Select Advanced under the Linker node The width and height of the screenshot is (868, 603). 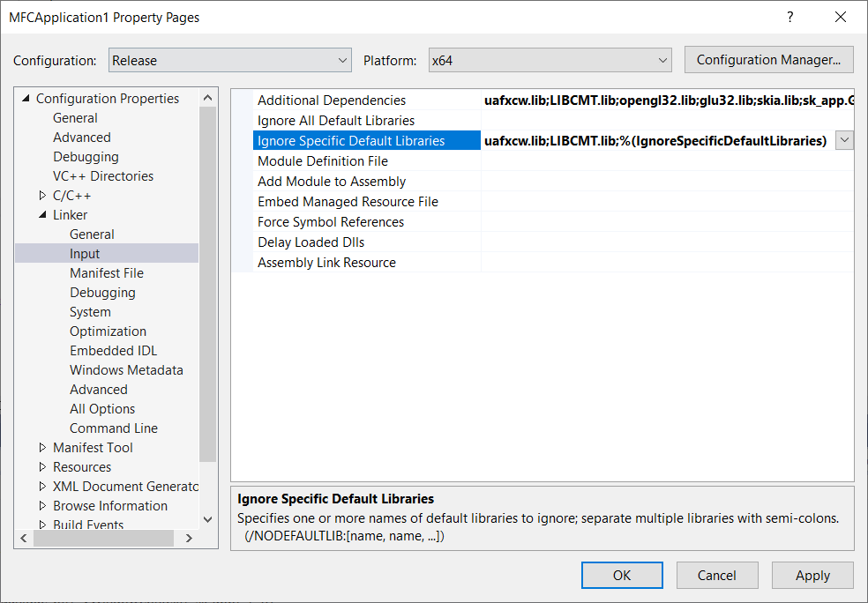(99, 389)
